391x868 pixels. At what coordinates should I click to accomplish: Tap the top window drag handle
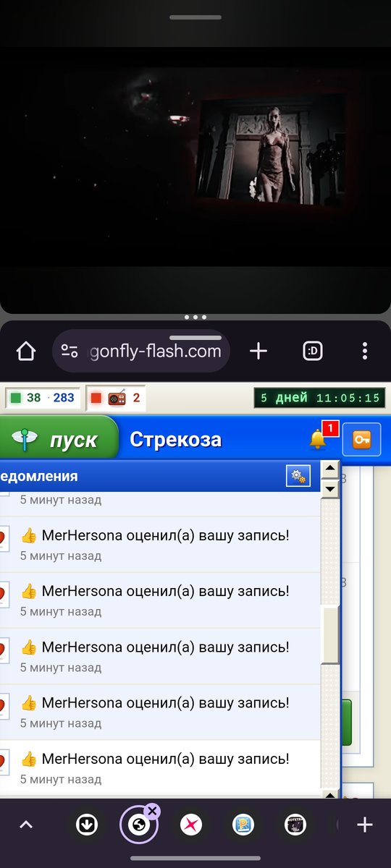(195, 17)
